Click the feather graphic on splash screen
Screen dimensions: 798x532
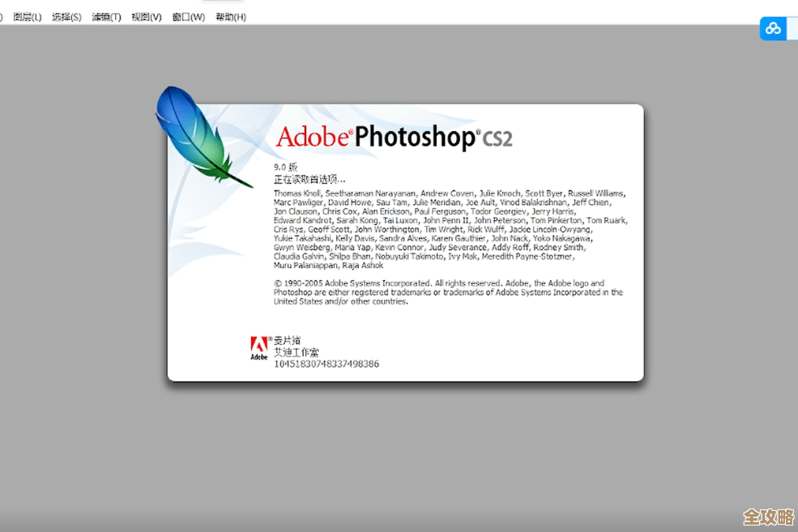click(194, 134)
